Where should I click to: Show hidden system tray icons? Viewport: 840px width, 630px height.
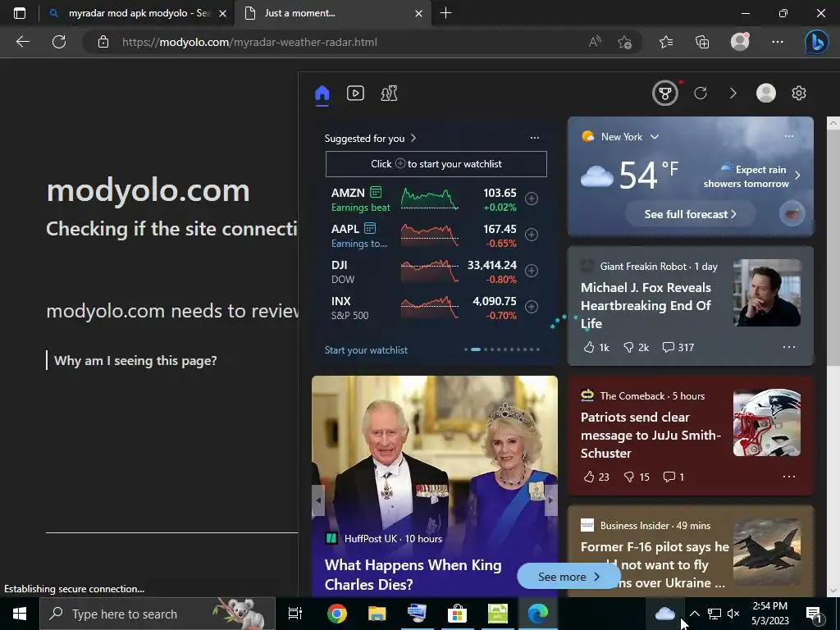tap(694, 614)
